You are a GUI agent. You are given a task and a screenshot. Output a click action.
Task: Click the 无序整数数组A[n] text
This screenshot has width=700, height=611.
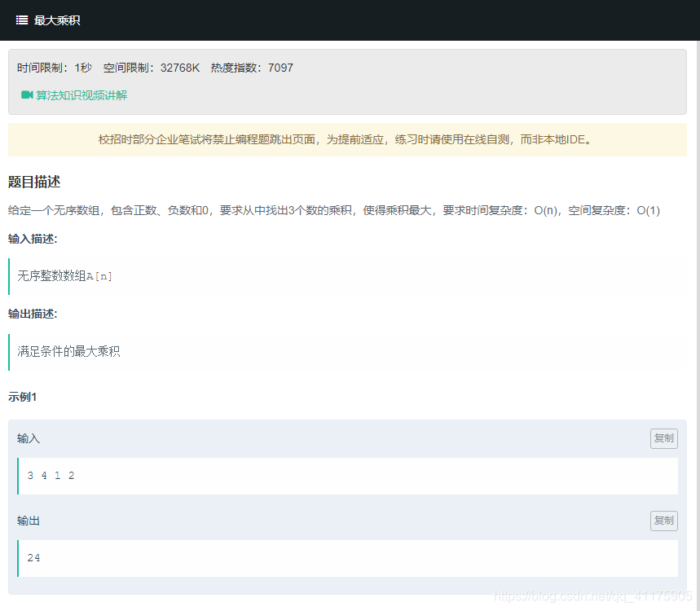pyautogui.click(x=64, y=276)
